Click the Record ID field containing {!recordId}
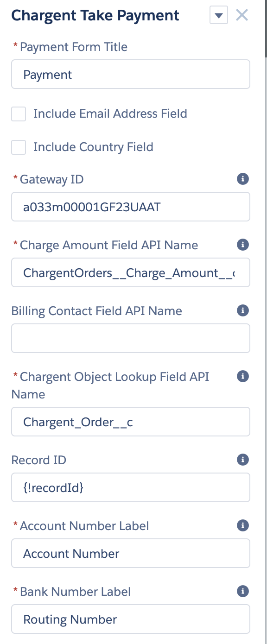 [x=131, y=487]
